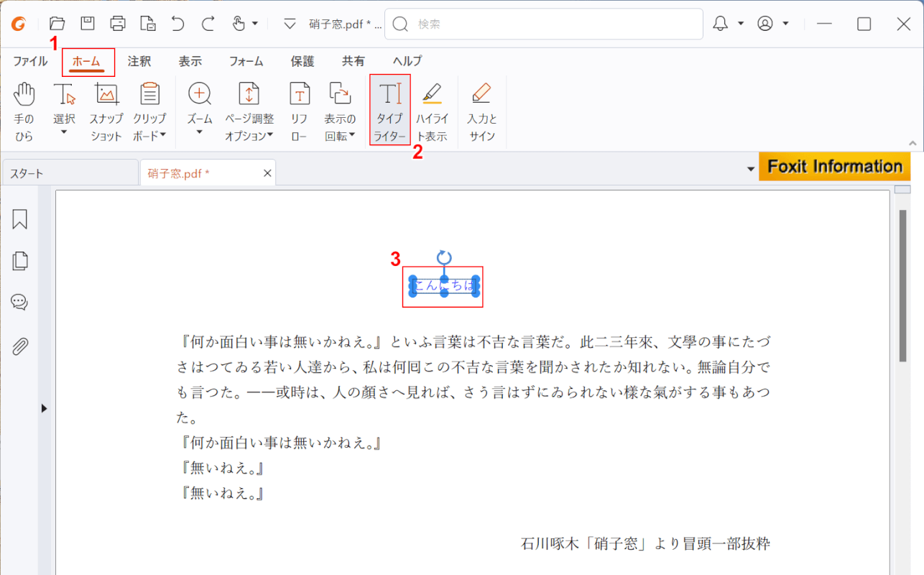
Task: Select the 手のひら hand tool
Action: [24, 111]
